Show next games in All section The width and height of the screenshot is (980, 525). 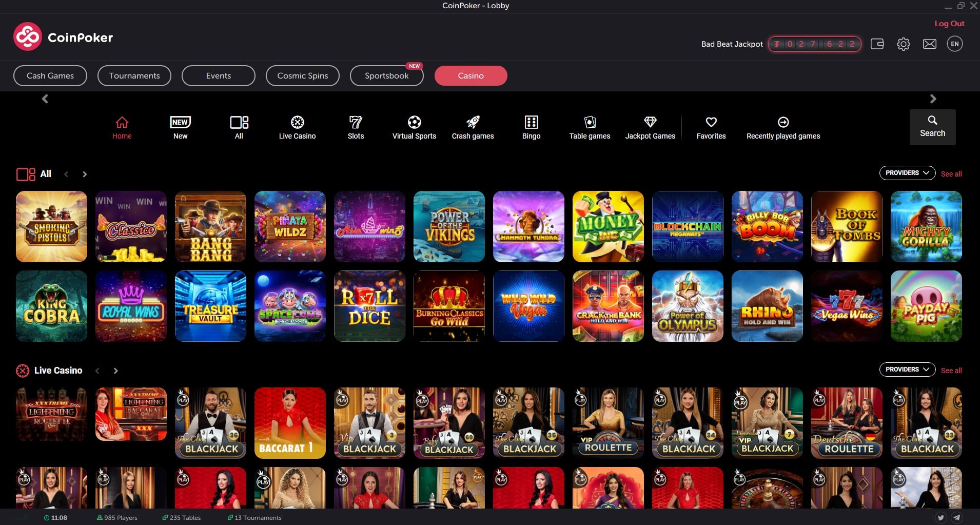(x=85, y=174)
